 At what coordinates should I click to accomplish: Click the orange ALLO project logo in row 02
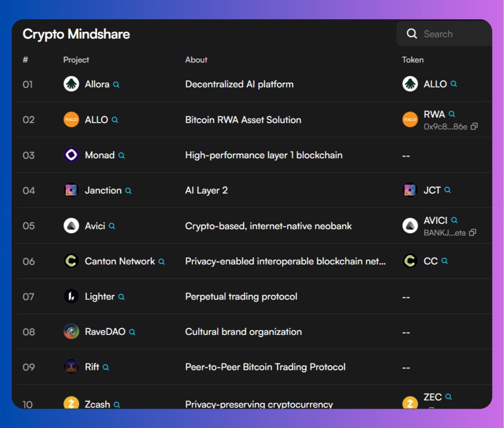click(x=71, y=120)
